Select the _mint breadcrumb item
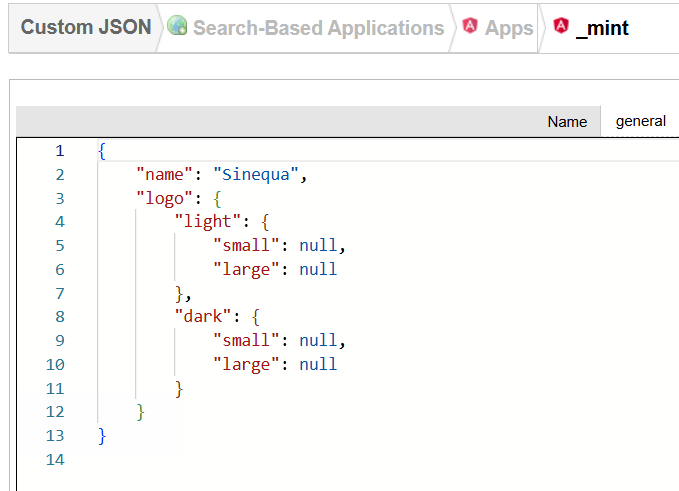This screenshot has height=491, width=679. (602, 28)
